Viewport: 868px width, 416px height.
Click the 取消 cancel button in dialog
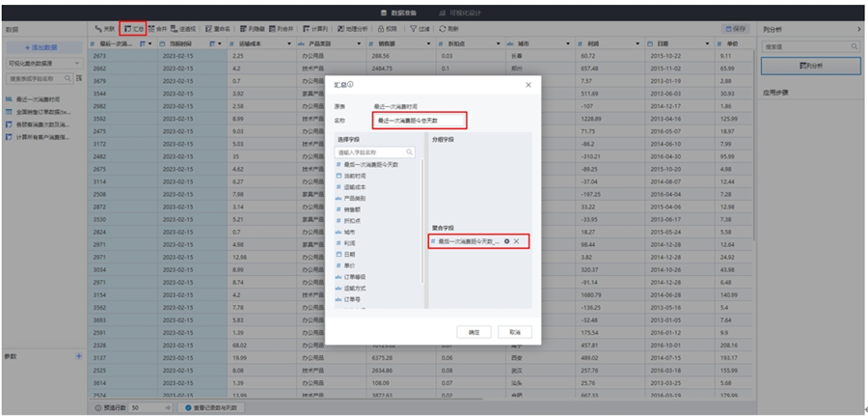(x=514, y=331)
